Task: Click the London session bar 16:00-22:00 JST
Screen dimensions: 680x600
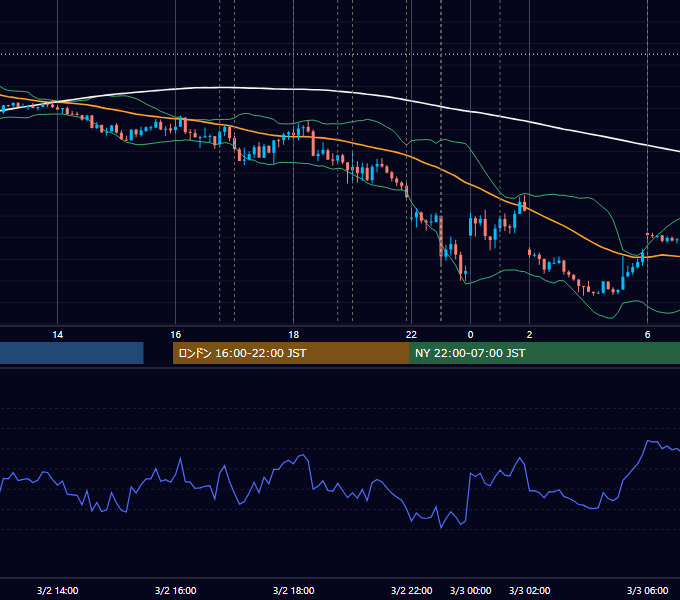Action: pyautogui.click(x=291, y=353)
